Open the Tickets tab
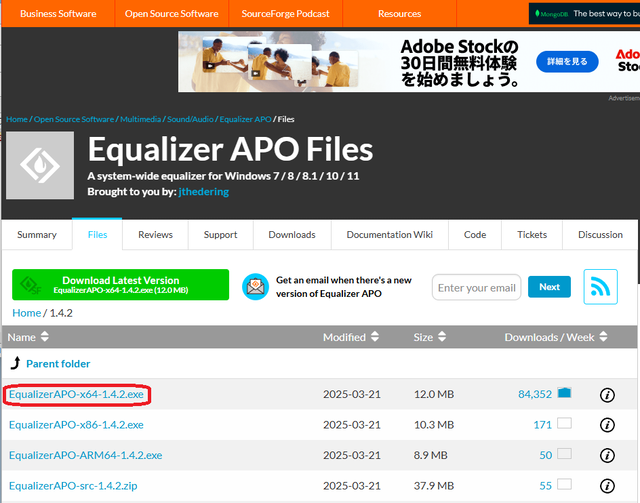 (x=532, y=235)
